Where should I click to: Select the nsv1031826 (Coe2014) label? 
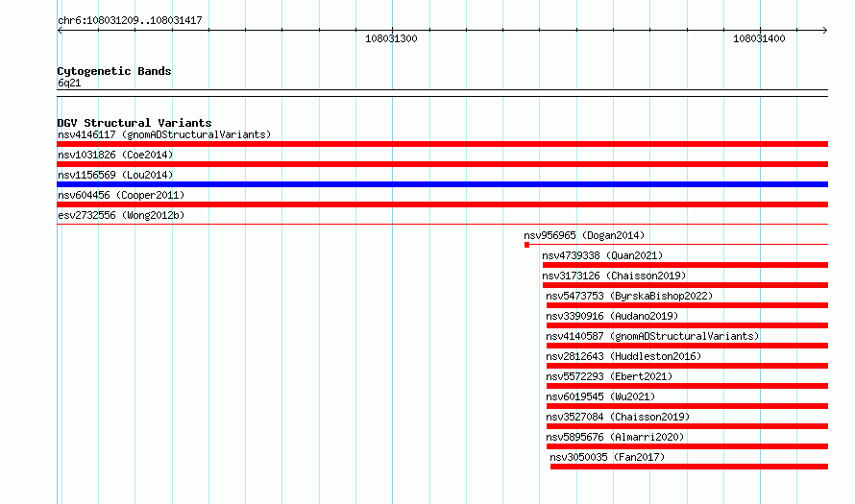[115, 155]
